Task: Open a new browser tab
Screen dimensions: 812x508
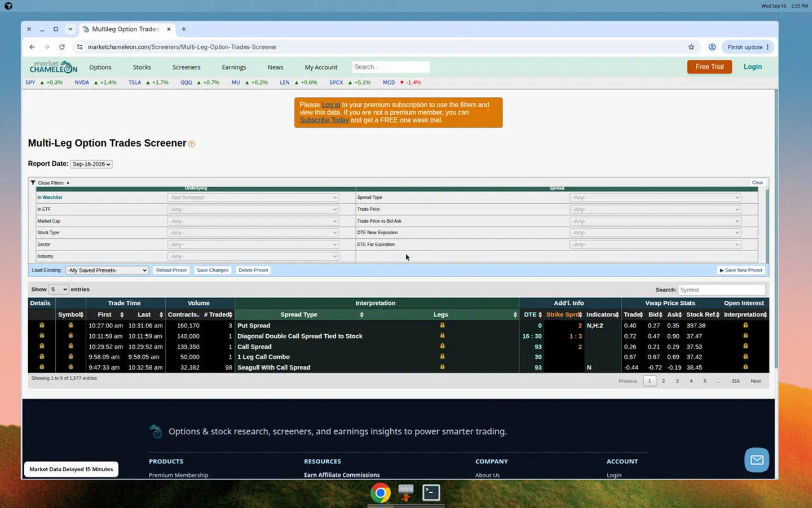Action: (184, 29)
